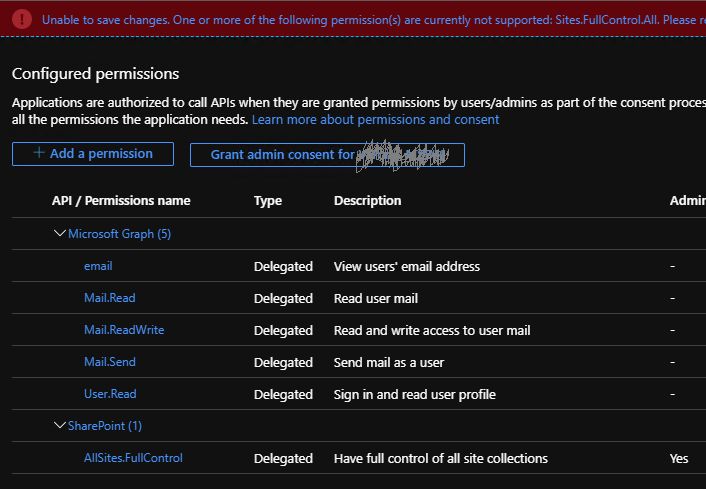Screen dimensions: 706x489
Task: Open the AllSites.FullControl permission
Action: [x=133, y=458]
